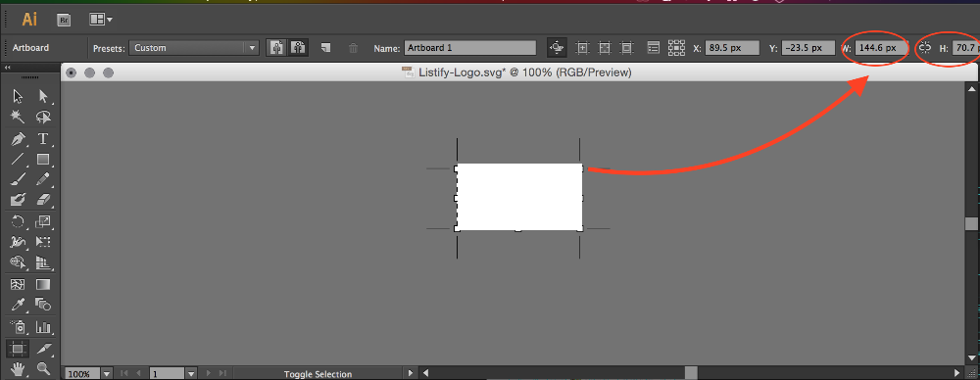Select the Rectangle tool
Image resolution: width=980 pixels, height=380 pixels.
pos(43,159)
